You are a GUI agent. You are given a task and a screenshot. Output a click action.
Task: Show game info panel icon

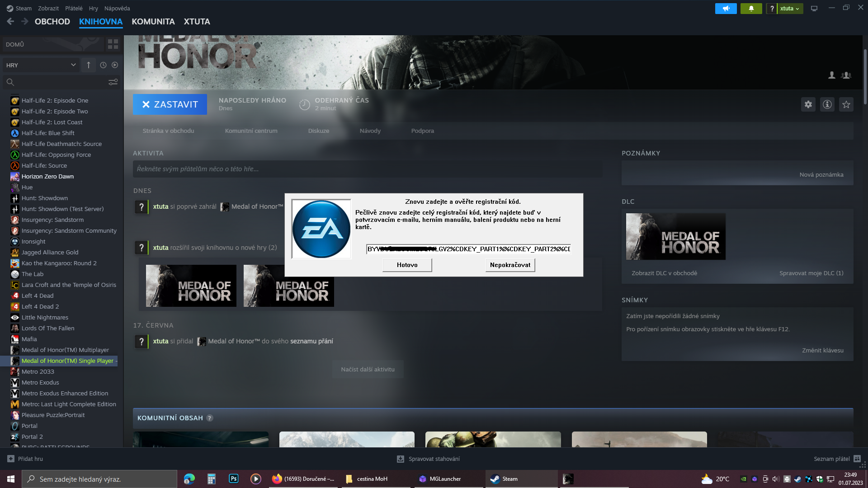pos(827,104)
